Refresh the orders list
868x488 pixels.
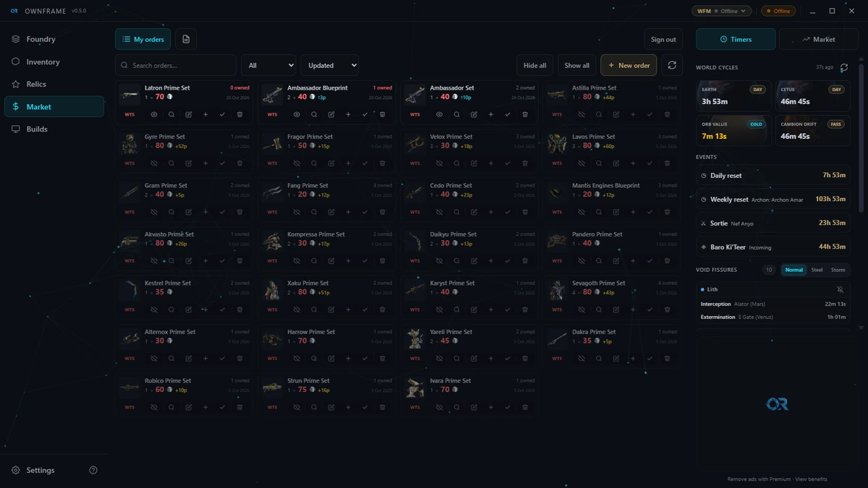click(672, 65)
